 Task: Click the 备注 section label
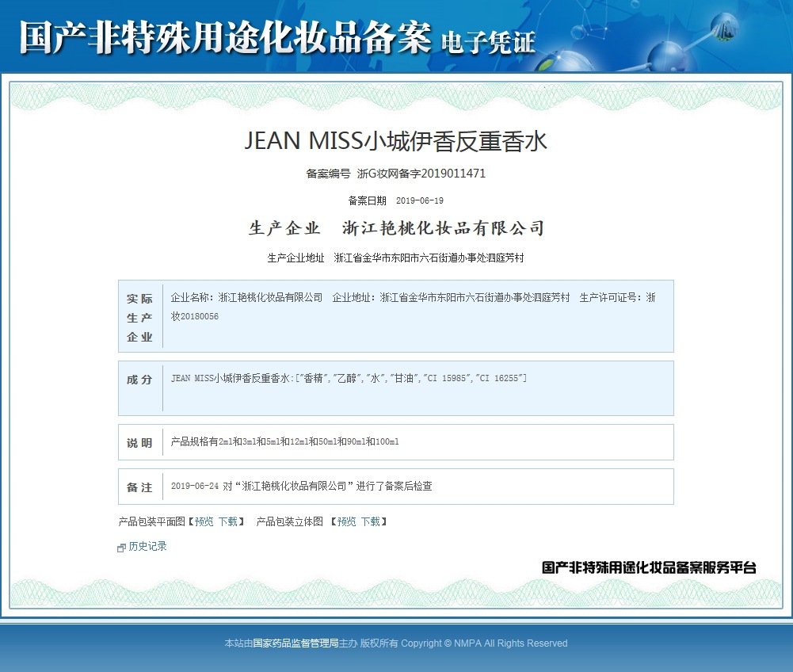(139, 487)
